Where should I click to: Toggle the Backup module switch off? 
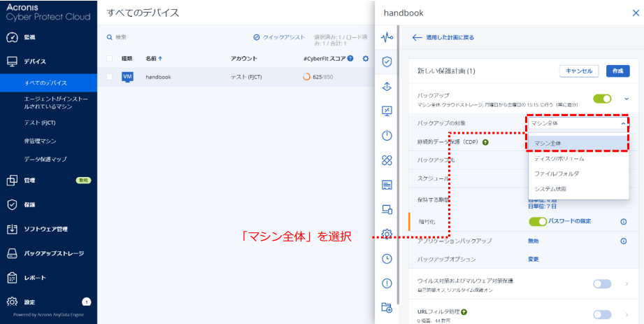(x=602, y=99)
